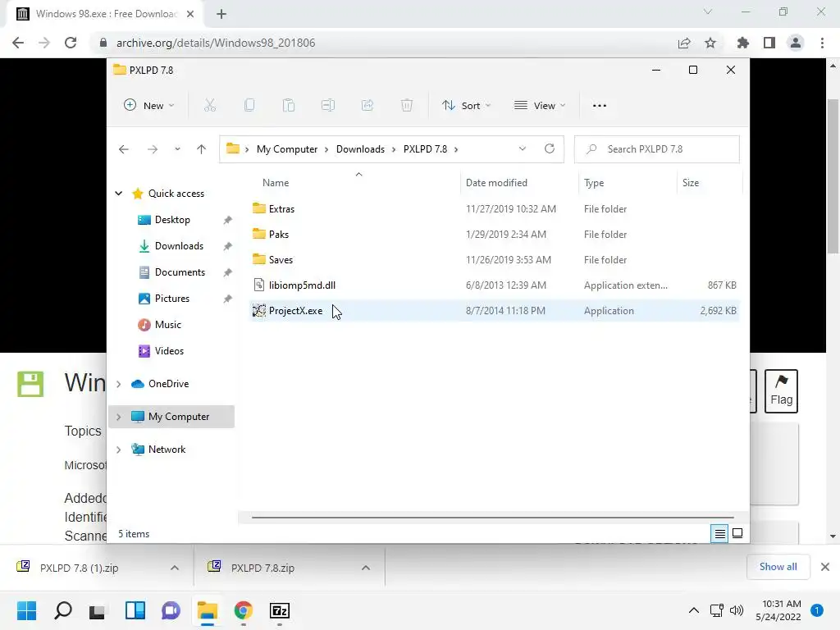
Task: Click the ProjectX.exe application icon
Action: pyautogui.click(x=259, y=311)
